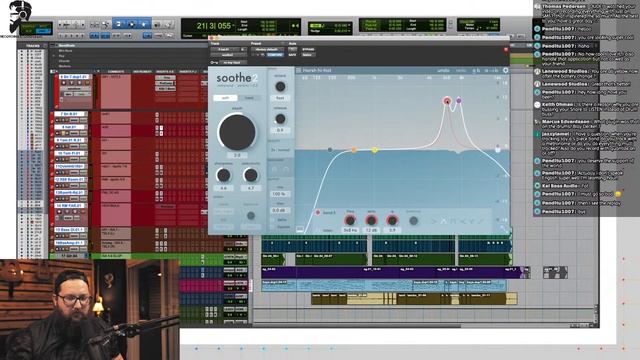Screen dimensions: 640x360
Task: Click small icon at graph bottom-left corner
Action: (x=300, y=229)
